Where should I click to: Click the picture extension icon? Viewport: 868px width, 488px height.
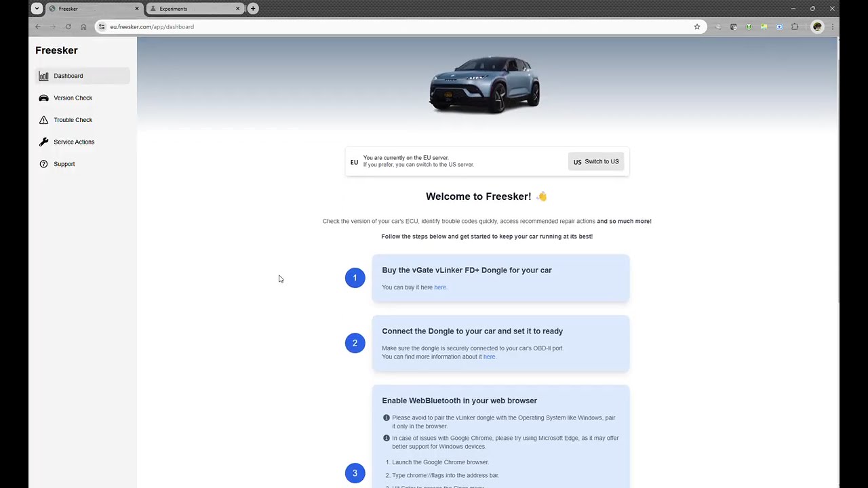(764, 26)
